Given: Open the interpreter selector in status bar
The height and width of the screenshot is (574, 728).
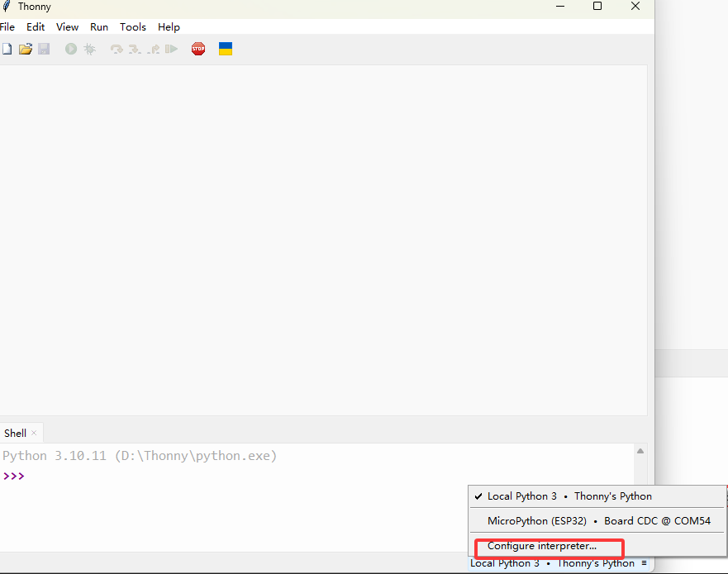Looking at the screenshot, I should [x=559, y=563].
